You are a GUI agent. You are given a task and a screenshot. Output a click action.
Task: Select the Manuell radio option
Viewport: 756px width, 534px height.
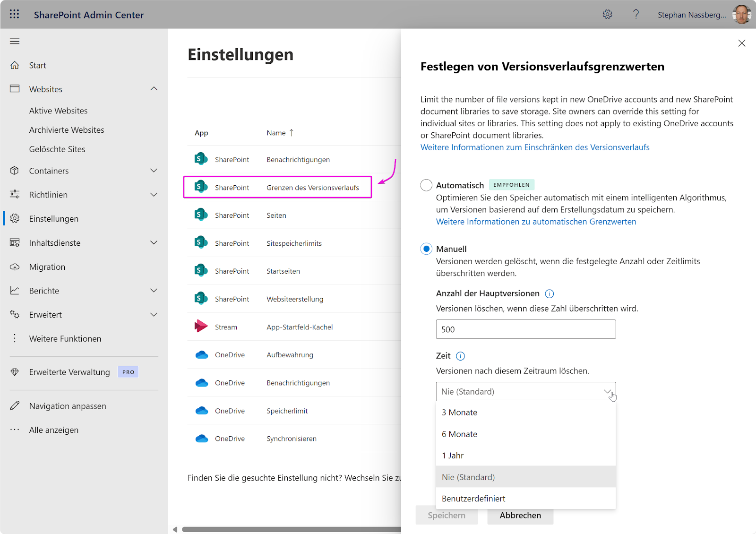tap(426, 249)
